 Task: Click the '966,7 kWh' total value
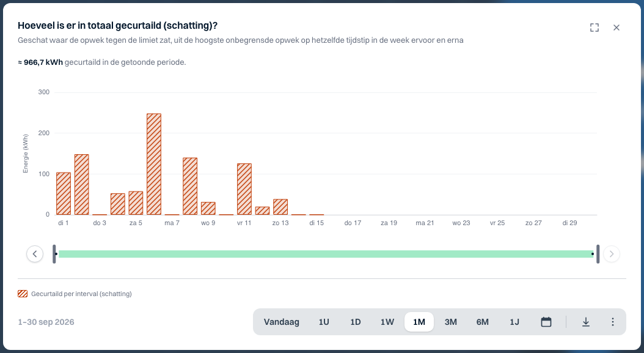coord(43,62)
